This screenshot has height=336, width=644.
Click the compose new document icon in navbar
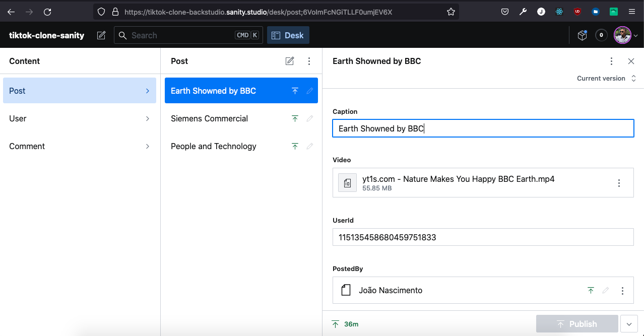click(x=101, y=35)
